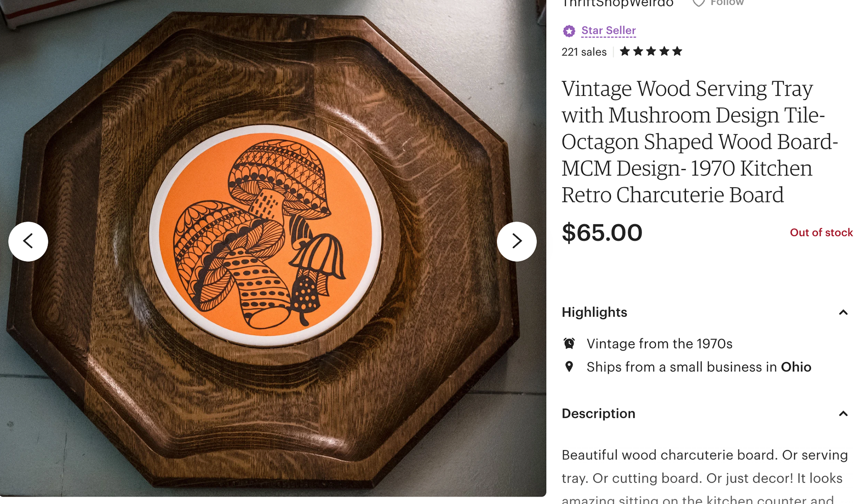Click the five-star shop rating
Image resolution: width=860 pixels, height=504 pixels.
click(x=651, y=51)
